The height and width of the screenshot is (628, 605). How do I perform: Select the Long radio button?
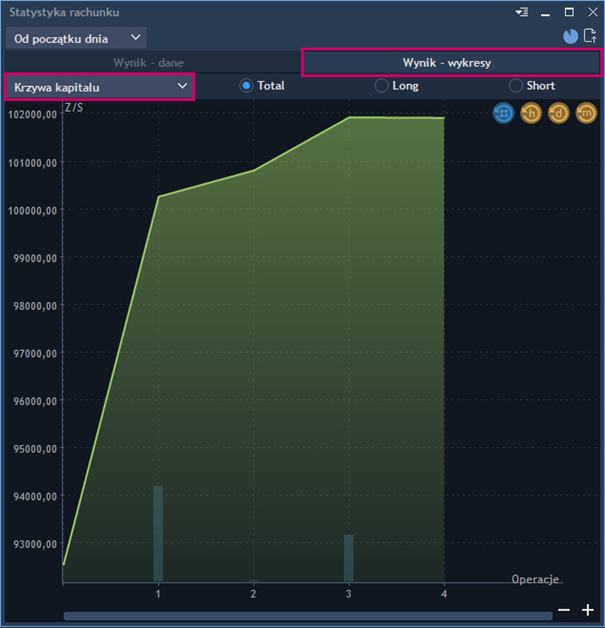[x=381, y=86]
